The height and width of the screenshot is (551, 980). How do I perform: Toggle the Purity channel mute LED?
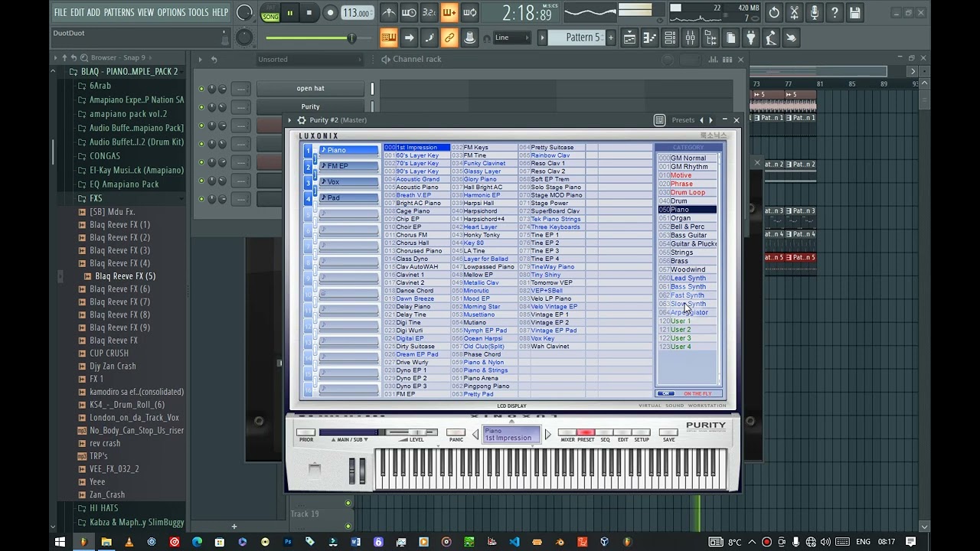[201, 107]
